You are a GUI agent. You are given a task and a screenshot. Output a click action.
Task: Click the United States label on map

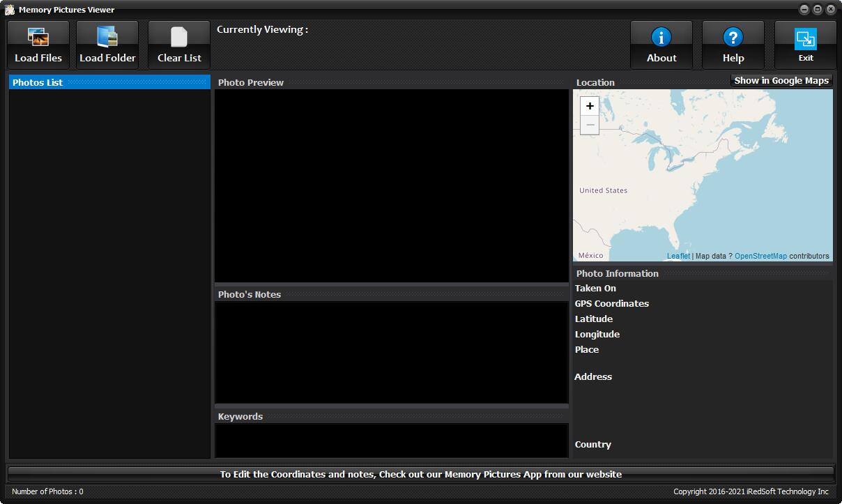(x=603, y=190)
